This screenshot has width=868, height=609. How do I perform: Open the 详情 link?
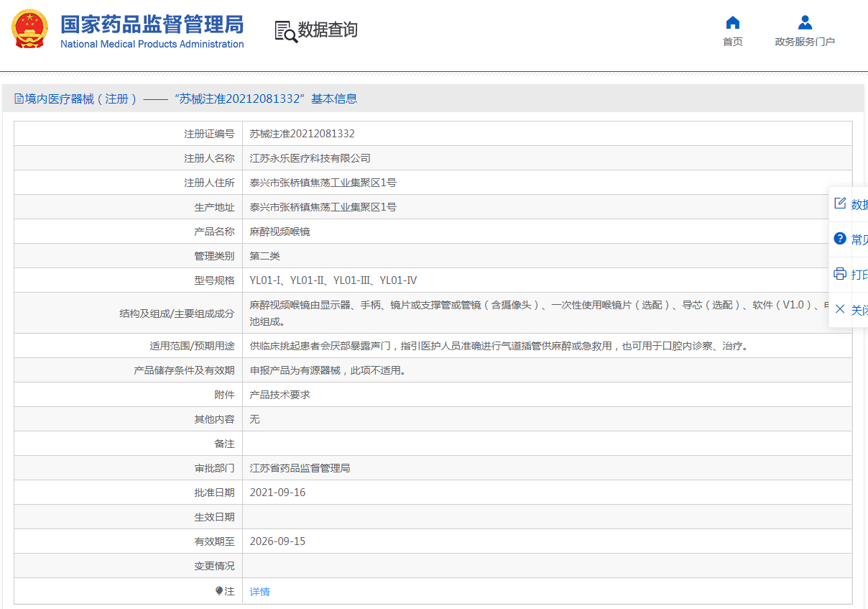tap(260, 592)
